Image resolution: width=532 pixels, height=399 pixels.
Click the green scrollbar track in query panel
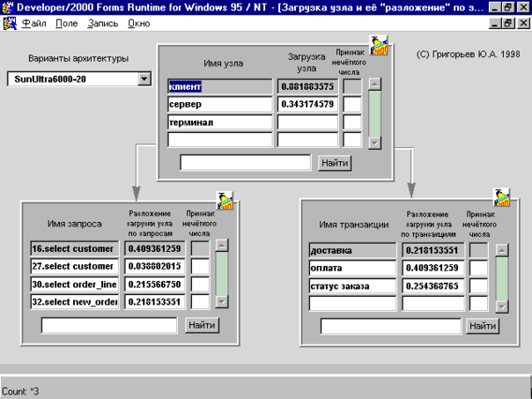[x=222, y=273]
